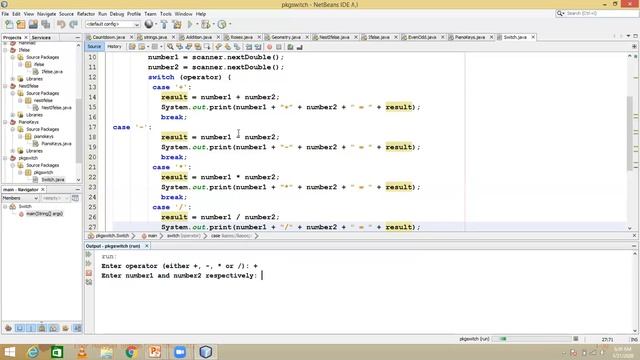Click switch (operator) in the breadcrumb bar
The height and width of the screenshot is (360, 640).
point(183,236)
